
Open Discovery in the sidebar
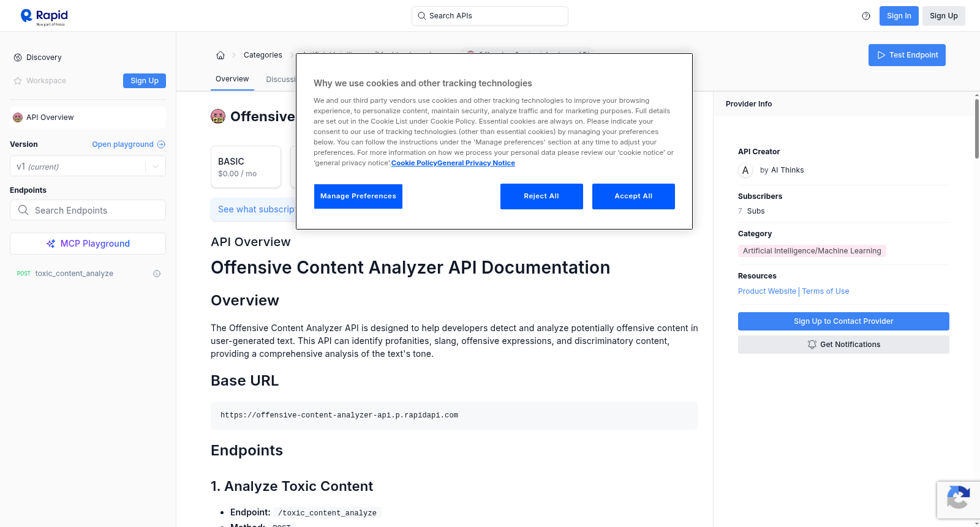(x=44, y=58)
